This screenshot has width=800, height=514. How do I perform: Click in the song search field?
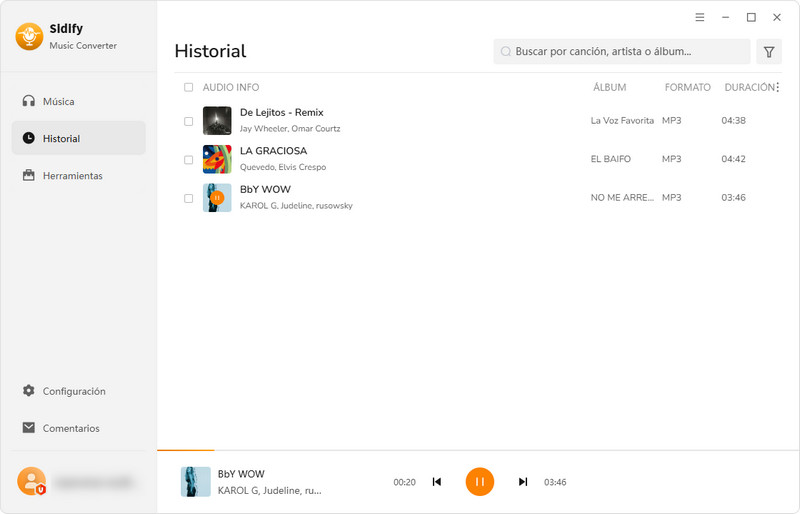tap(621, 52)
